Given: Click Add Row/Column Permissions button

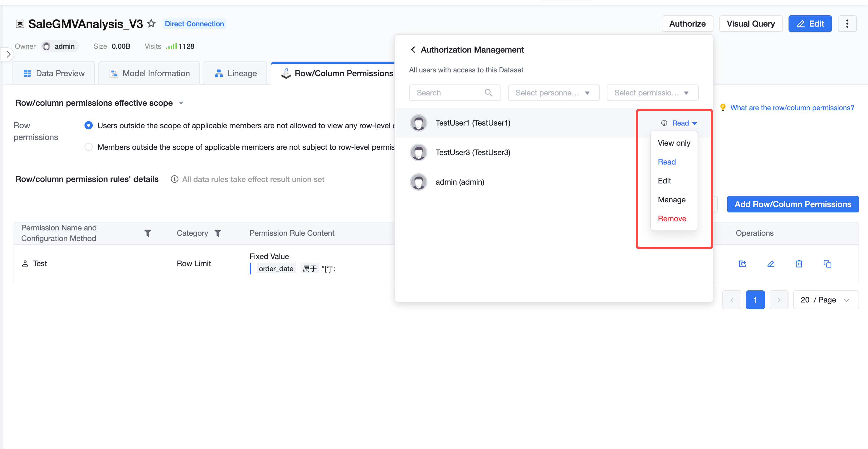Looking at the screenshot, I should [793, 204].
